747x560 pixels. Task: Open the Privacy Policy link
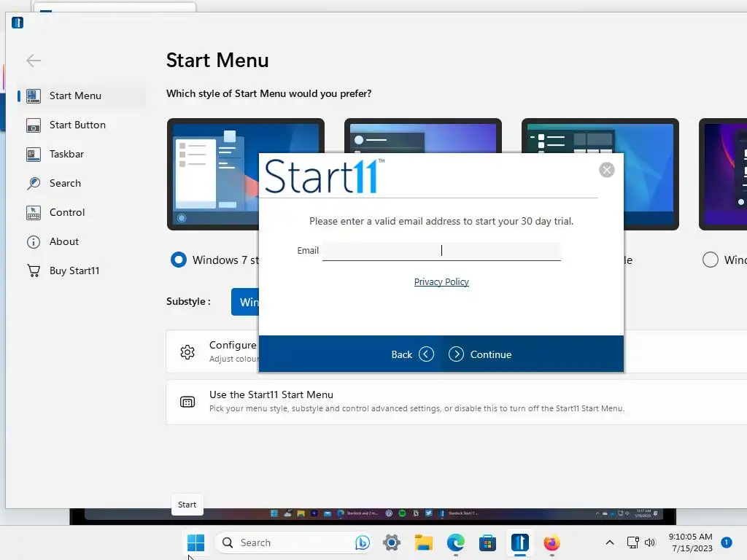coord(441,282)
